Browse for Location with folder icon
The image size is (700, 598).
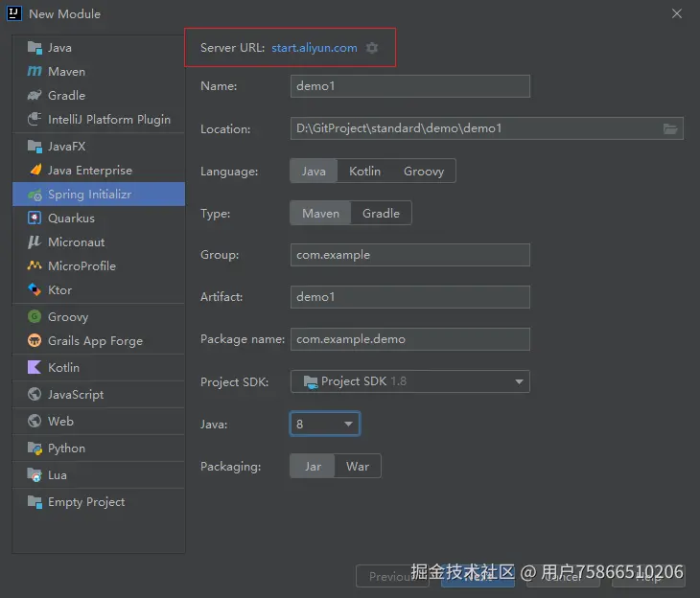(x=670, y=129)
